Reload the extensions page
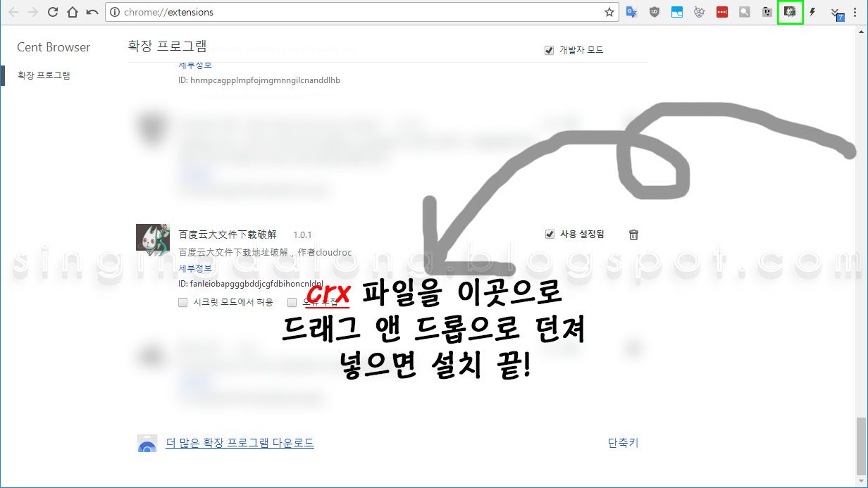 tap(53, 12)
